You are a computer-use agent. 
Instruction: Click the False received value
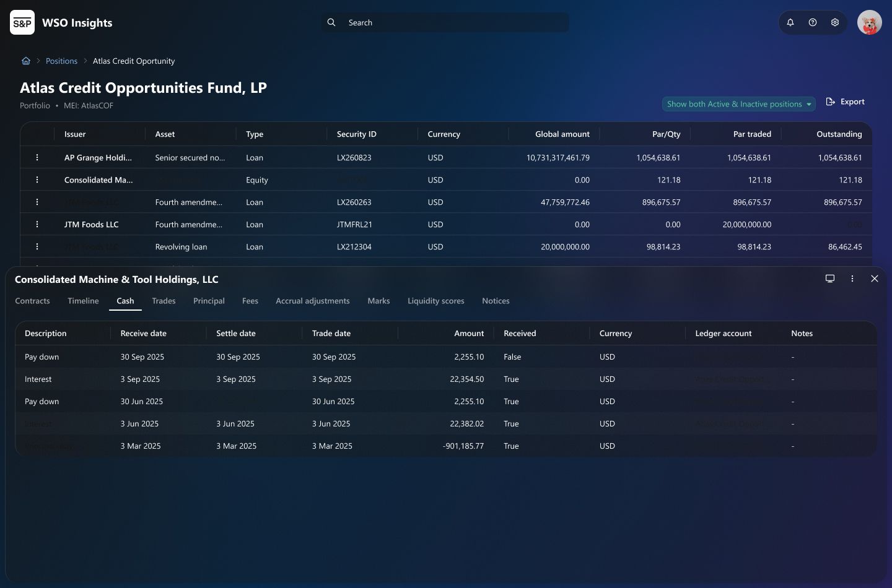512,357
